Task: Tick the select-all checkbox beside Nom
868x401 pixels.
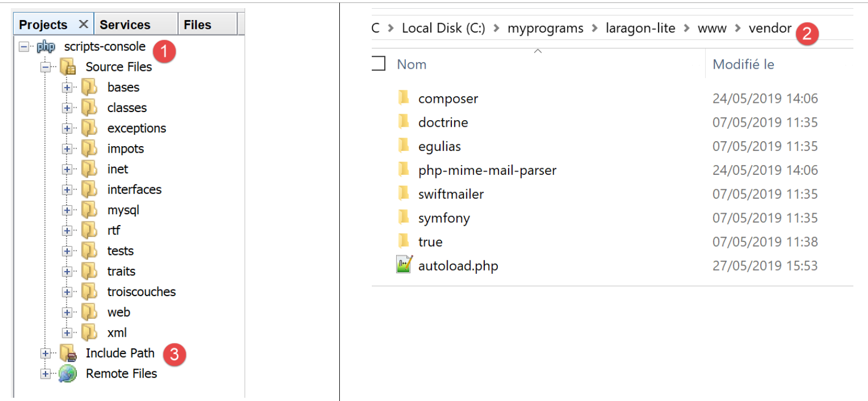Action: [x=378, y=64]
